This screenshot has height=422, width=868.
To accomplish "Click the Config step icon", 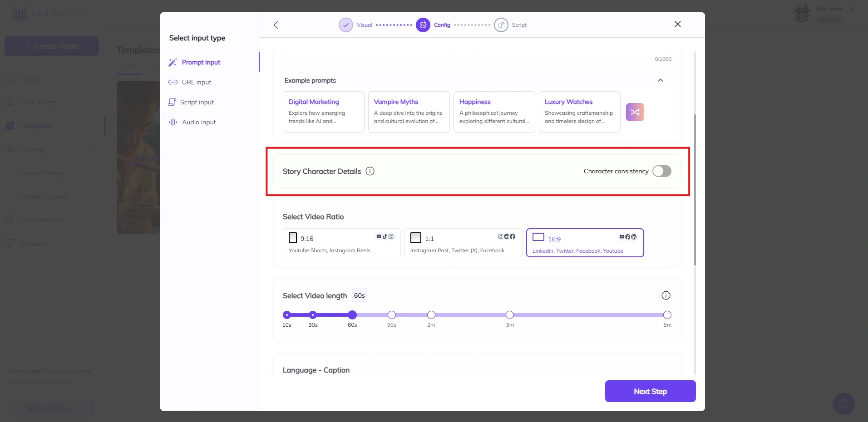I will (423, 25).
